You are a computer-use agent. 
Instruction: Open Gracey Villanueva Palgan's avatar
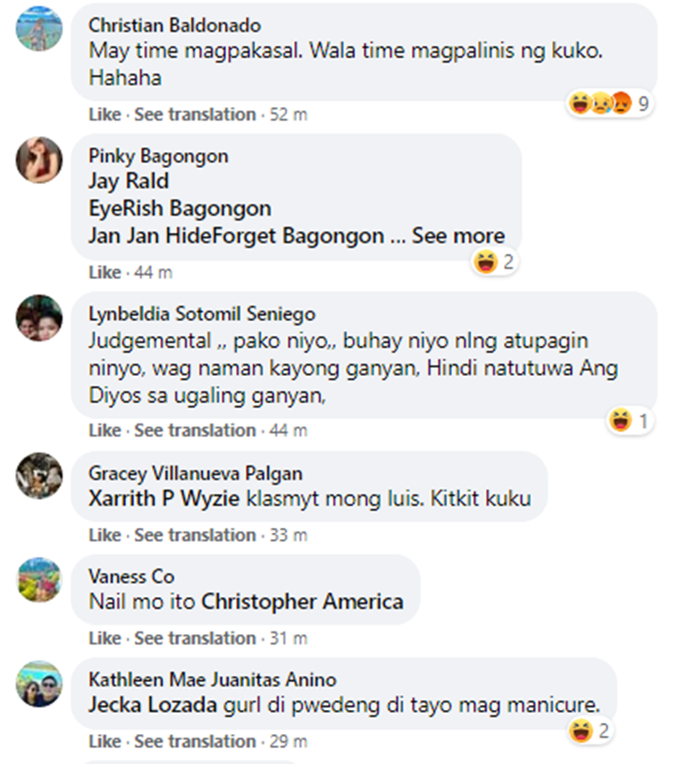tap(39, 476)
